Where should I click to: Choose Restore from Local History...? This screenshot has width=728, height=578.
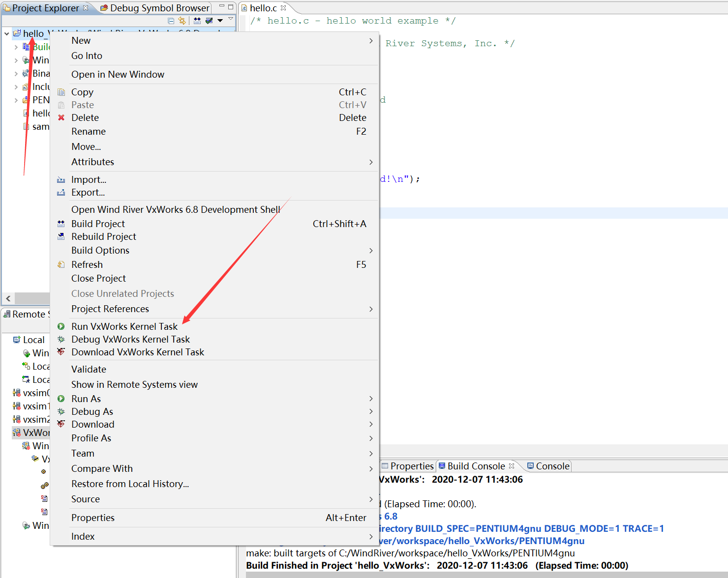pos(214,484)
